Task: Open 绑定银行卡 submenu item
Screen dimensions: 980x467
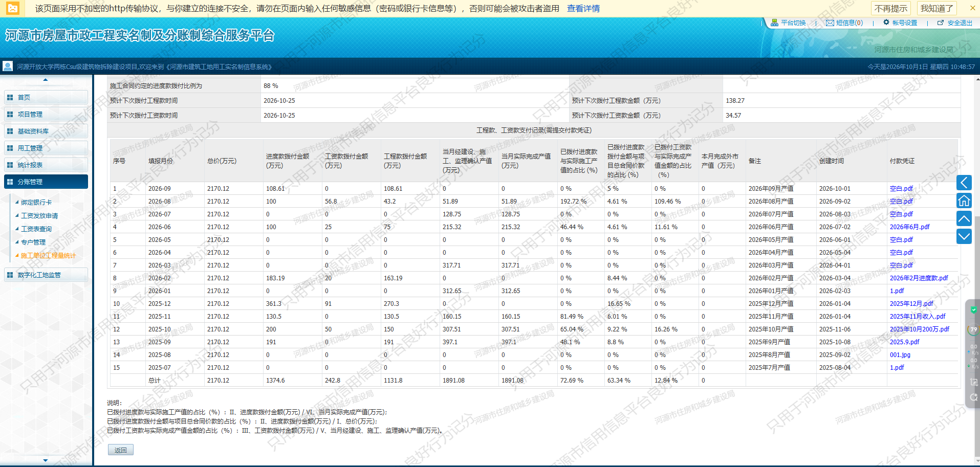Action: (36, 203)
